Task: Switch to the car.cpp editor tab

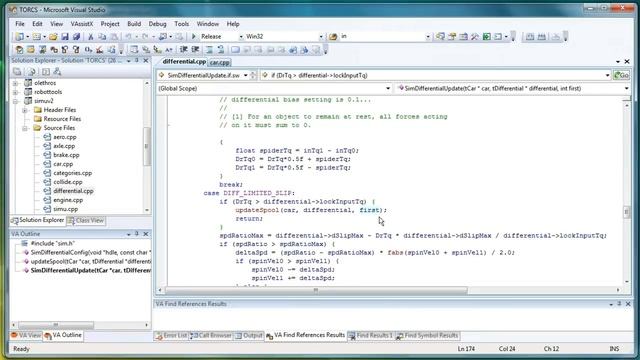Action: pyautogui.click(x=220, y=62)
